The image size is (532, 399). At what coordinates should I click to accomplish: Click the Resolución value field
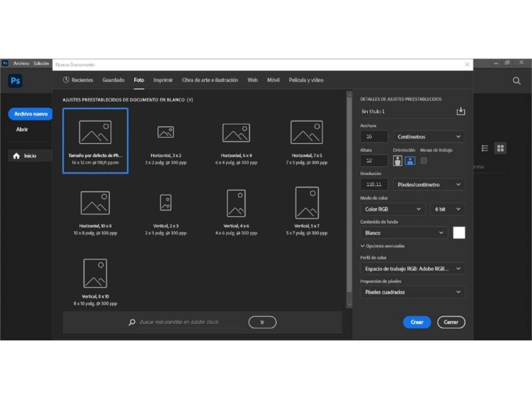pyautogui.click(x=374, y=185)
